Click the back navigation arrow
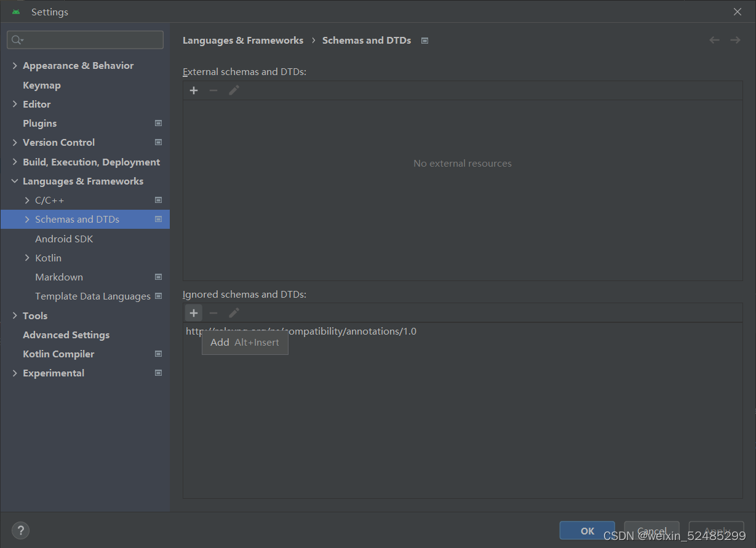 [x=714, y=39]
